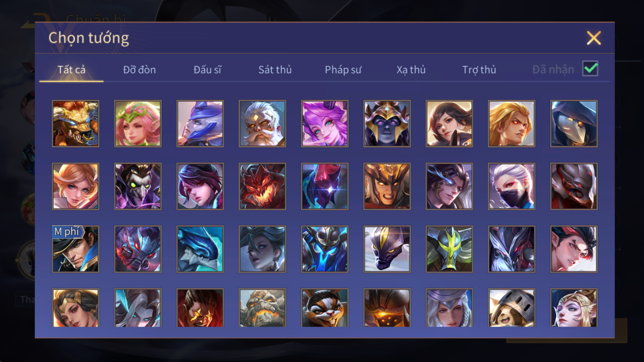Viewport: 644px width, 362px height.
Task: Show the 'Pháp sư' hero list
Action: click(x=343, y=70)
